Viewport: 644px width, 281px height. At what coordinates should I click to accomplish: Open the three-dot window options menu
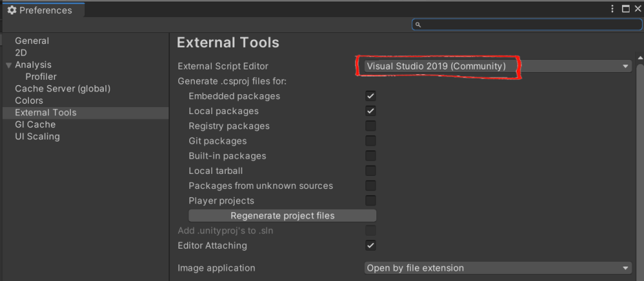(x=612, y=9)
